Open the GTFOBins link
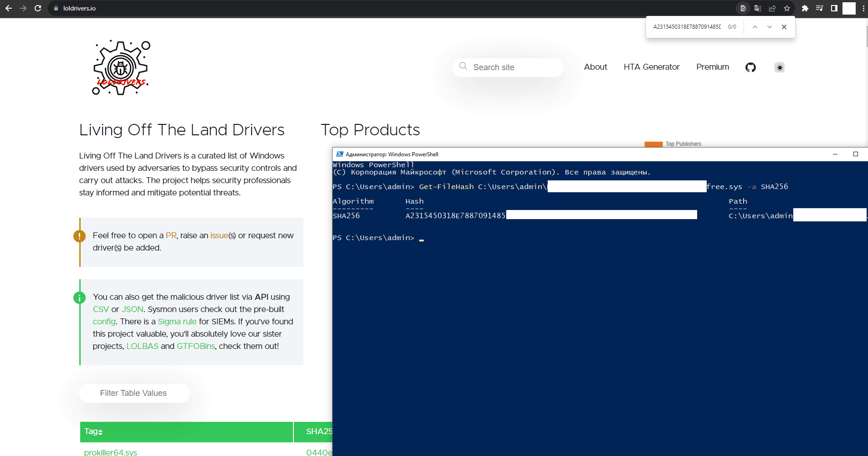868x456 pixels. (195, 346)
